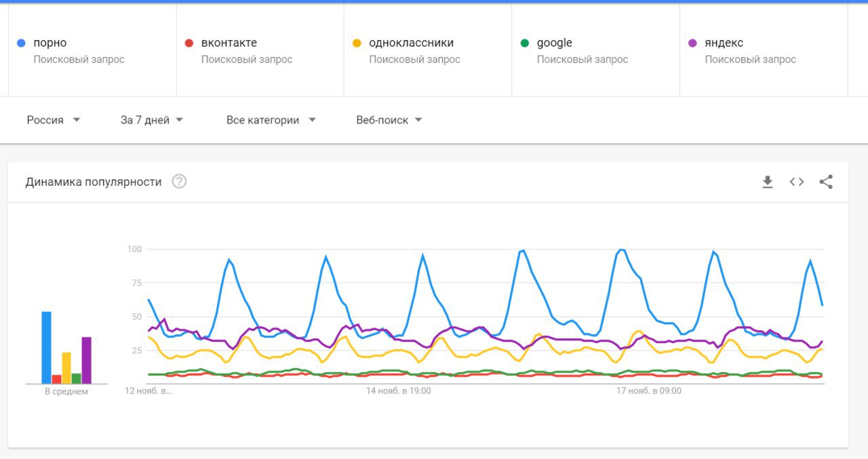The height and width of the screenshot is (459, 868).
Task: Click the 14 нояб. в 19:00 axis label
Action: coord(399,391)
